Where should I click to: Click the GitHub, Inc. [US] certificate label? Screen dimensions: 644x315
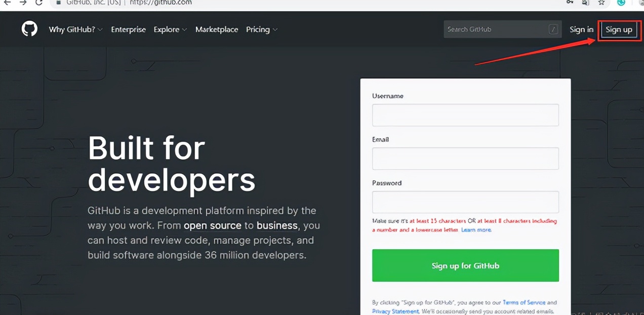tap(93, 3)
